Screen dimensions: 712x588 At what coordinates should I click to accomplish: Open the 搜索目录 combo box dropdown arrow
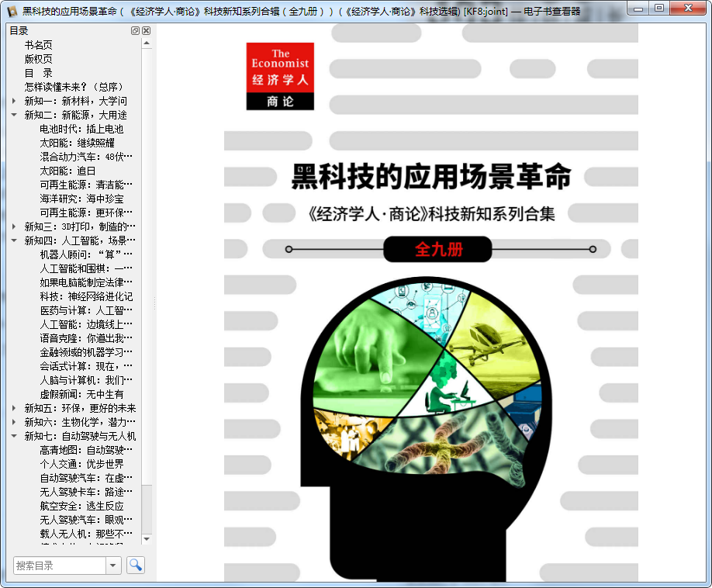[x=113, y=566]
